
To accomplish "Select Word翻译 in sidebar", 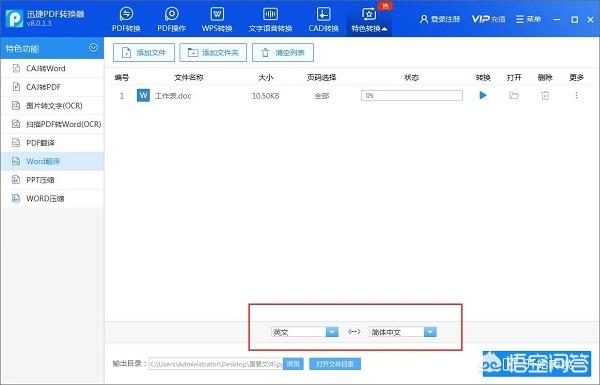I will (52, 161).
